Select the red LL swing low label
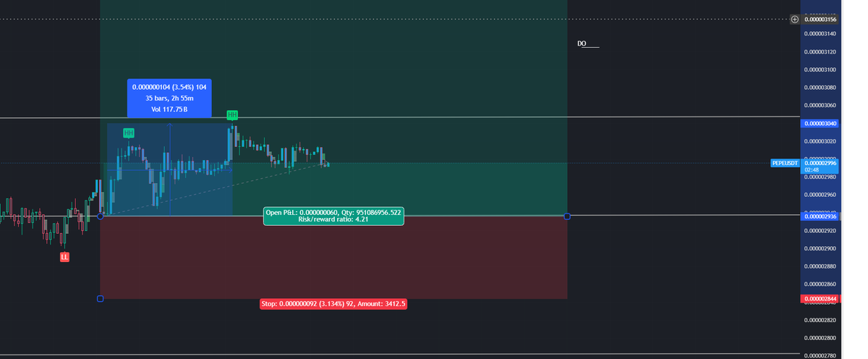Image resolution: width=868 pixels, height=359 pixels. (x=64, y=257)
